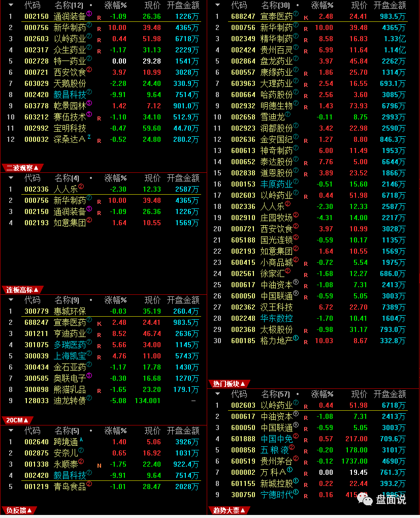Click the circled 1 badge beside 格力地产

[296, 338]
